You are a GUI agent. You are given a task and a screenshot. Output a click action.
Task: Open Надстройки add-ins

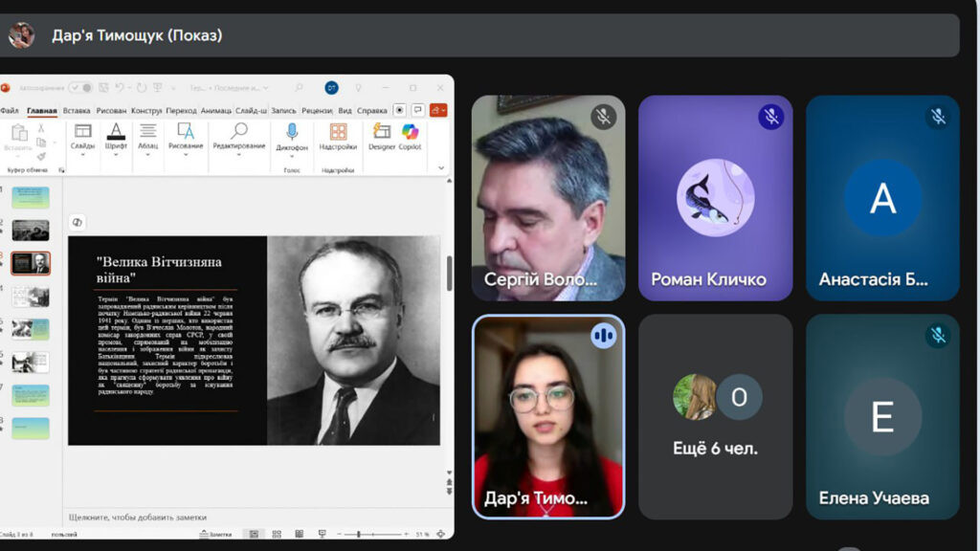click(338, 137)
